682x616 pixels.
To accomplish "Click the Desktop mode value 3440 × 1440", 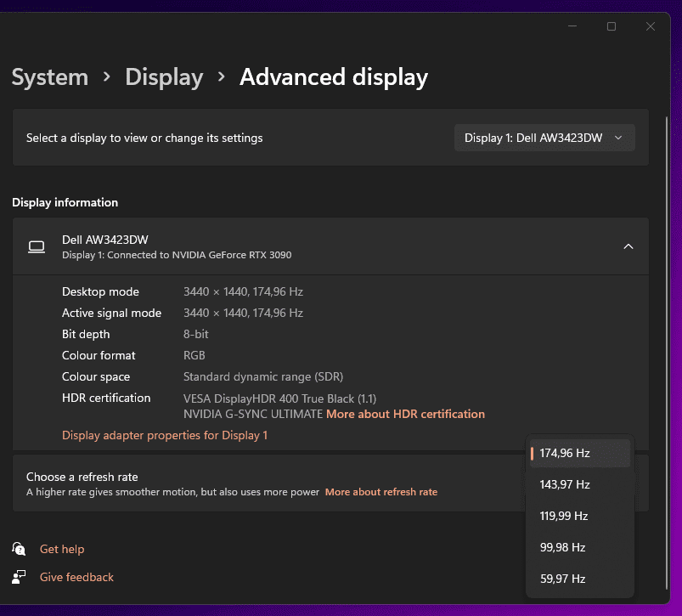I will pos(216,291).
